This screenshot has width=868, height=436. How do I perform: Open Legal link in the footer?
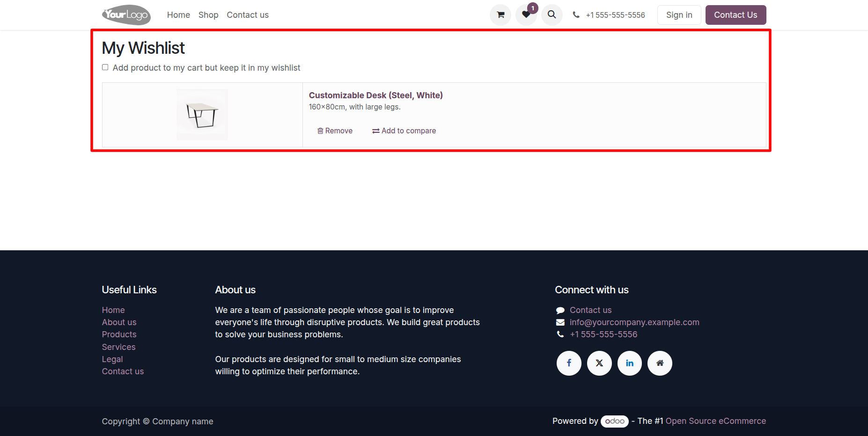click(x=112, y=359)
